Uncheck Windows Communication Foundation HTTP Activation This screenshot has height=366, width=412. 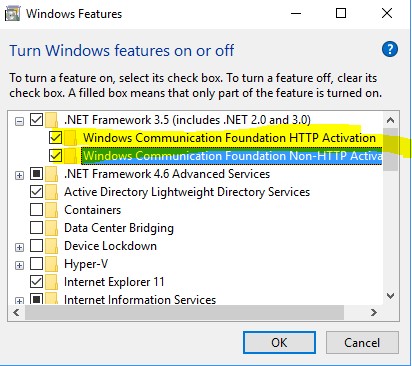tap(55, 138)
